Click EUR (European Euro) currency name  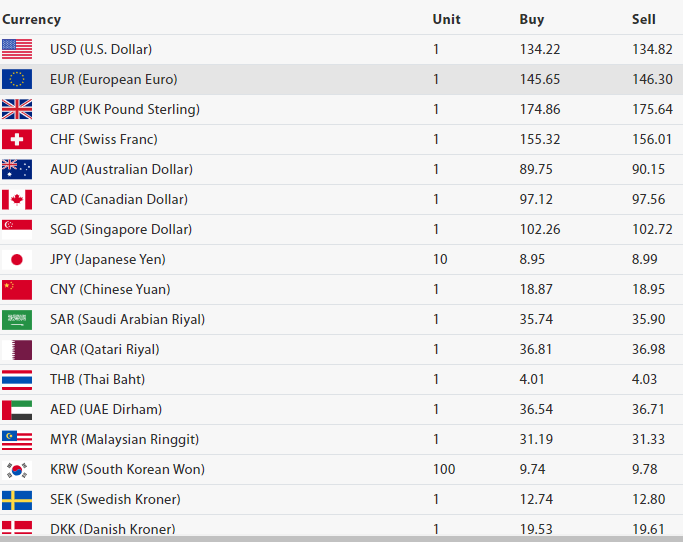tap(113, 79)
